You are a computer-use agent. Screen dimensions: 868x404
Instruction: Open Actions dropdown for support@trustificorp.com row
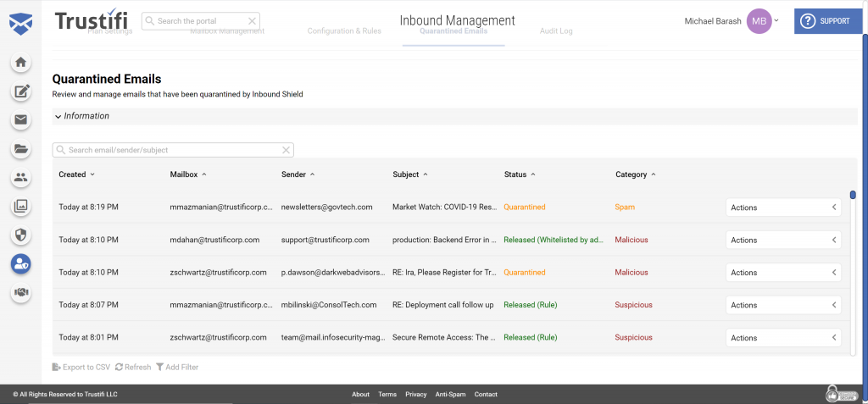(x=783, y=241)
